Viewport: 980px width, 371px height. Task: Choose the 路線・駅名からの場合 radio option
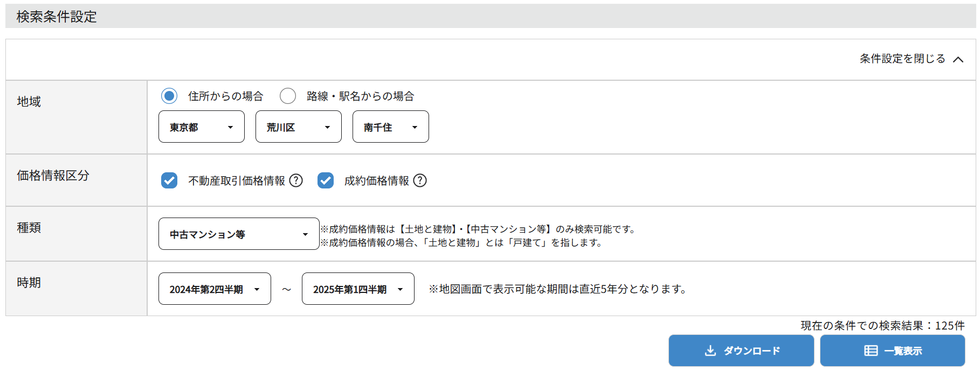tap(288, 96)
